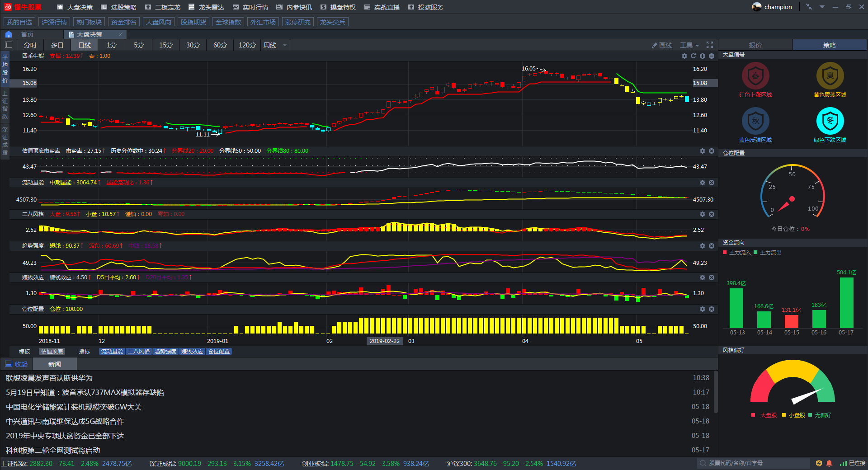The image size is (868, 470).
Task: Switch to the 报价 tab
Action: (x=755, y=45)
